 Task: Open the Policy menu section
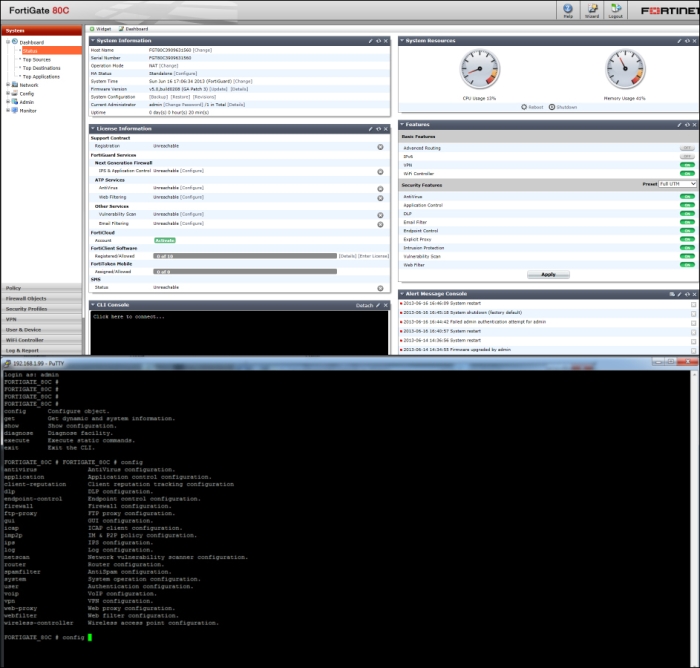(x=42, y=288)
